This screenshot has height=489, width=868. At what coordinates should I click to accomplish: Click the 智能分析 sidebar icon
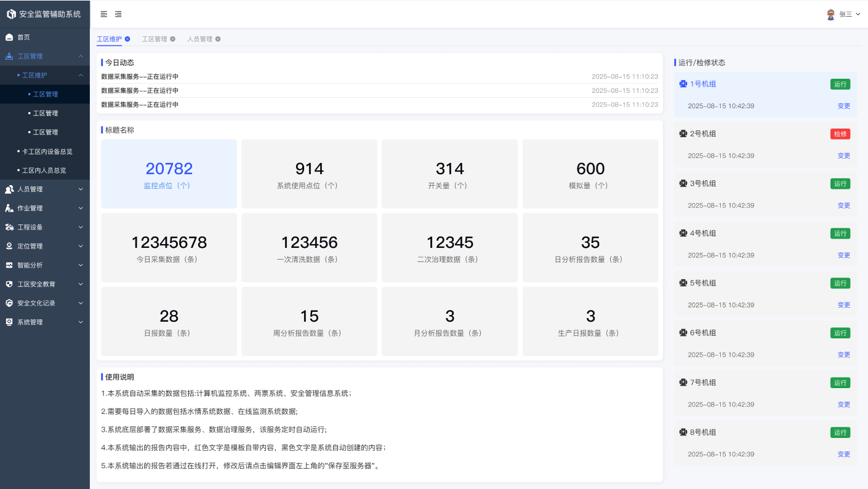[x=9, y=265]
